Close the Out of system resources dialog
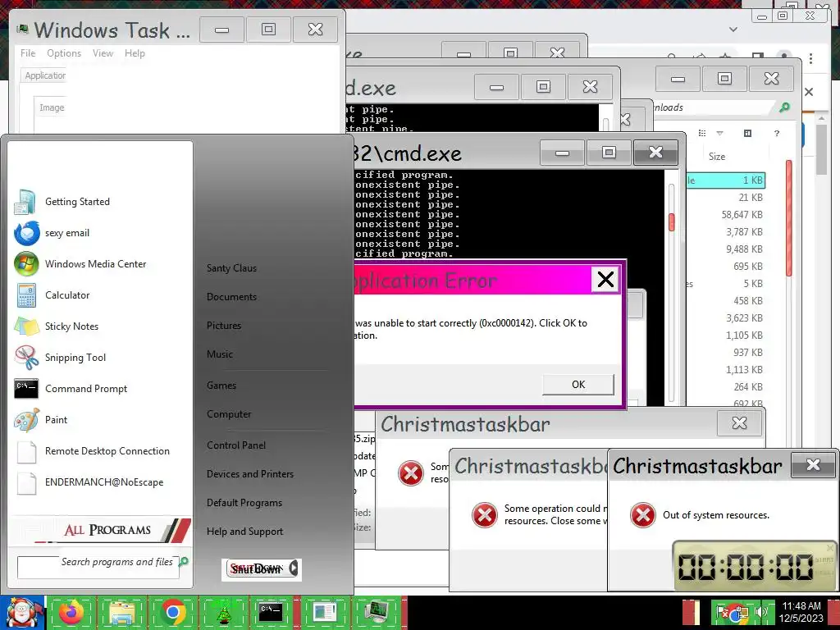Screen dimensions: 840x630 [x=813, y=464]
